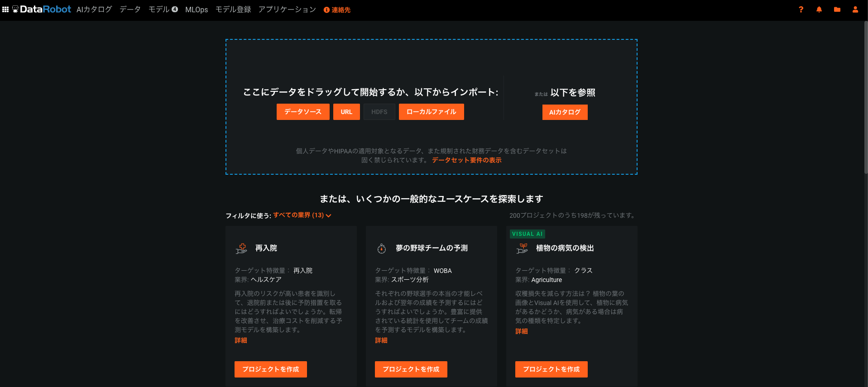Open モデル登録 in the navigation

pyautogui.click(x=233, y=10)
